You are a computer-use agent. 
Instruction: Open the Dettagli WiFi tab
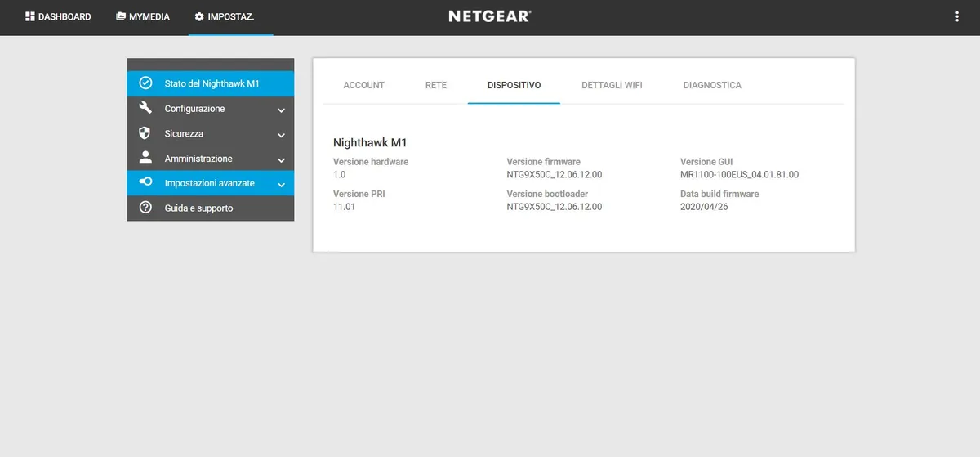click(x=612, y=85)
